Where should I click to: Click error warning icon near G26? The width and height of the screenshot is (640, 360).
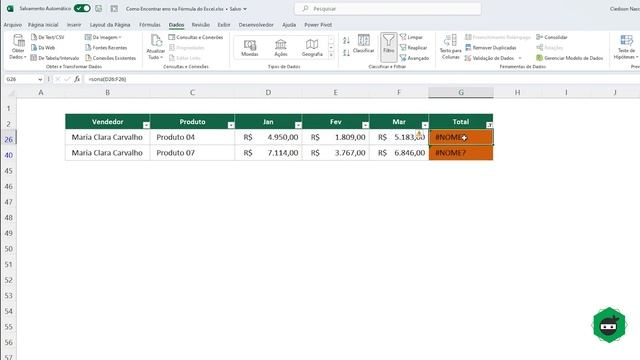(x=419, y=134)
